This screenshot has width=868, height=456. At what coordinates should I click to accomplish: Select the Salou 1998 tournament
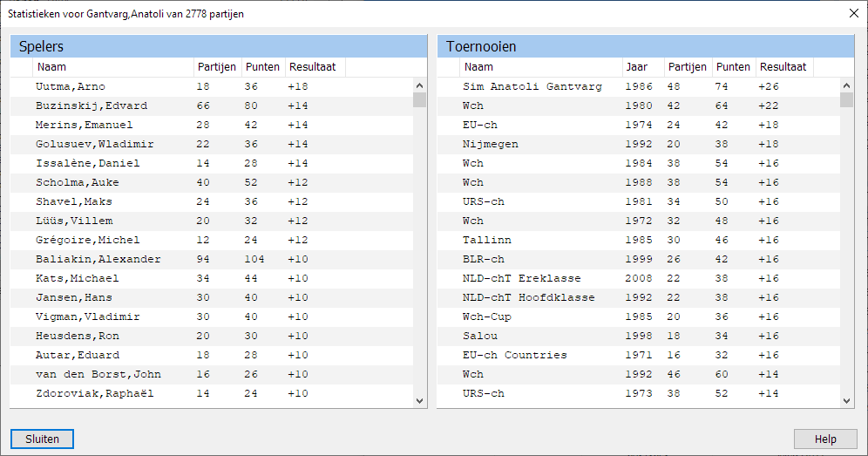(639, 336)
